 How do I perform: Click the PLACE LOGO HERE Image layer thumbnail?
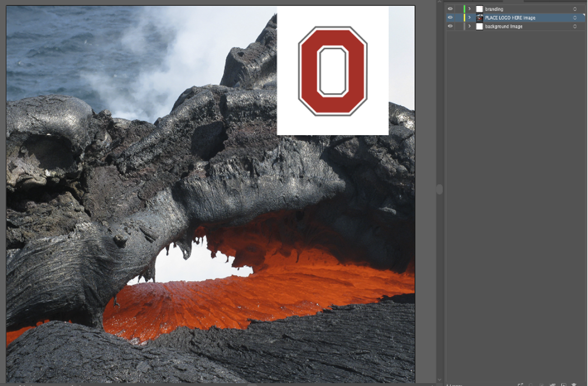[480, 17]
